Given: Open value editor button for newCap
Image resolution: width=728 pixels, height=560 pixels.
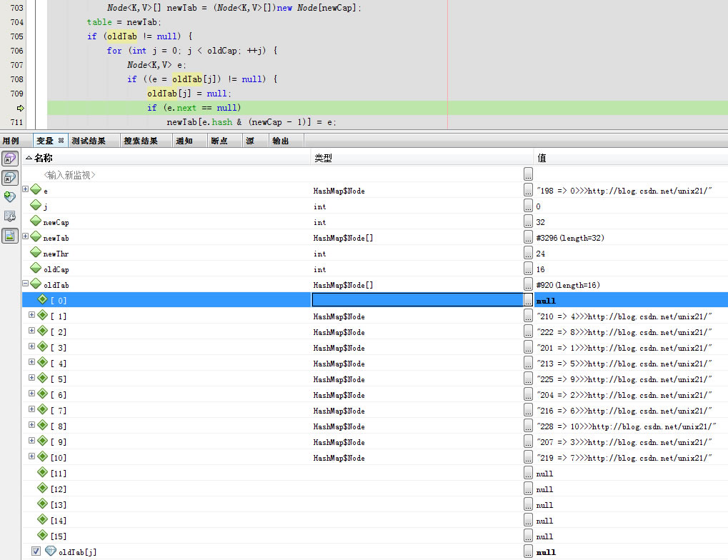Looking at the screenshot, I should click(x=528, y=221).
